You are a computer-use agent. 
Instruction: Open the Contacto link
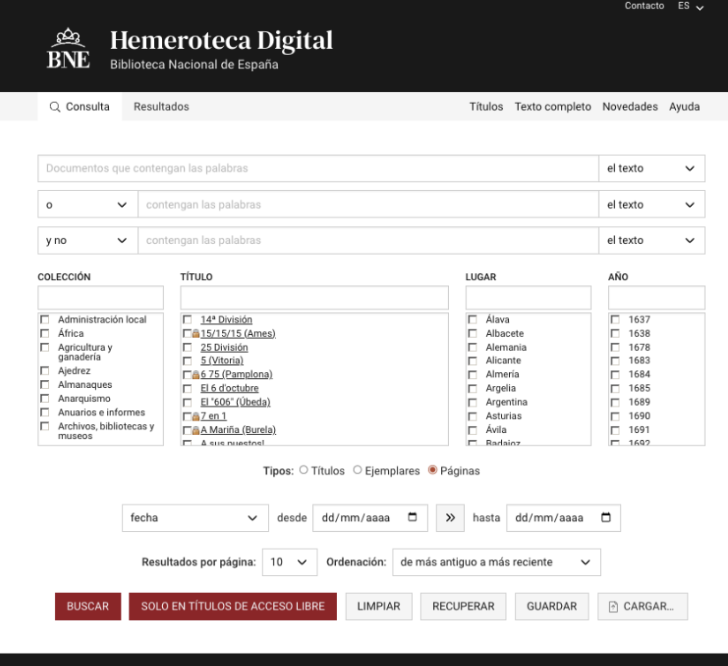click(x=644, y=6)
